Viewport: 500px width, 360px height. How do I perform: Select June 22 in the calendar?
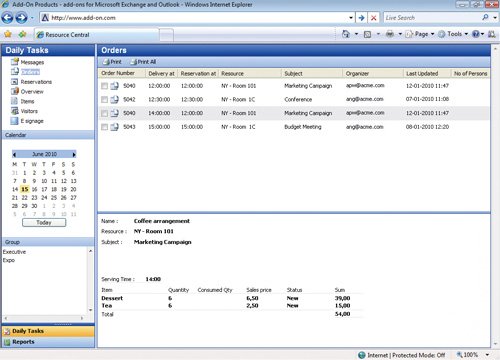(x=24, y=197)
